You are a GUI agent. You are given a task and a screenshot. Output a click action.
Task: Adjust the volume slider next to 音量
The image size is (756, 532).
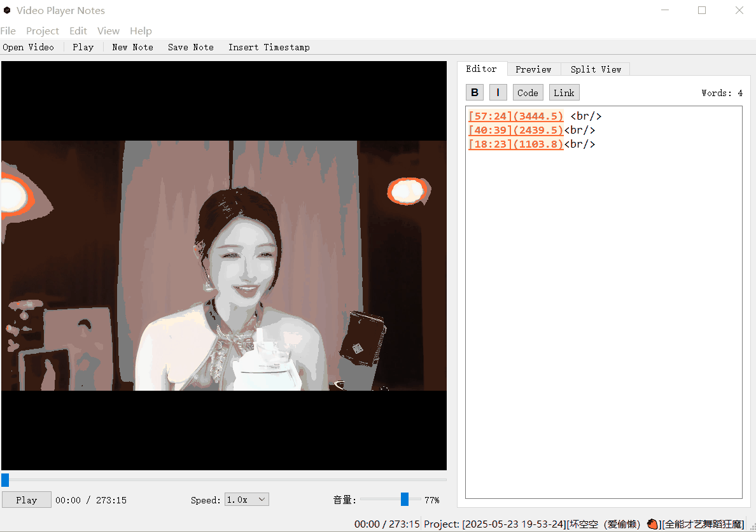(405, 499)
